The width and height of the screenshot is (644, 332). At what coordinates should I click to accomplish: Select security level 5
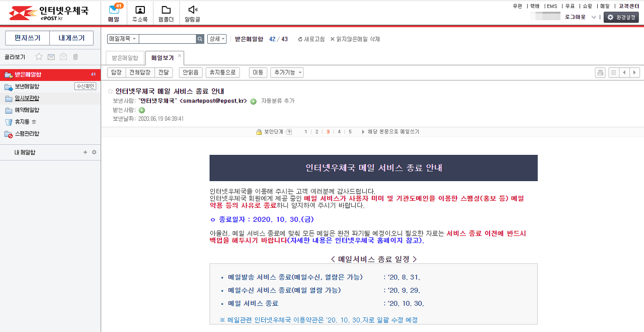click(x=350, y=132)
